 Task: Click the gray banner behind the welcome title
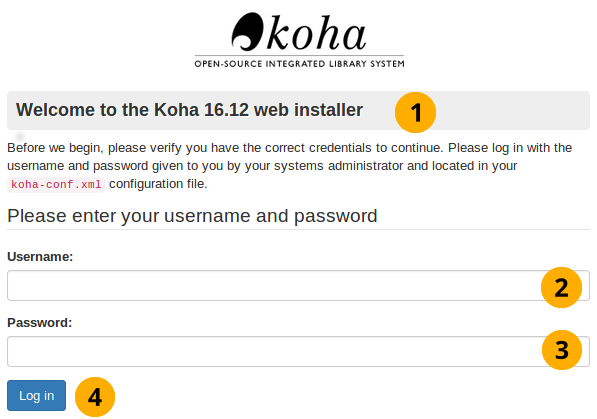[298, 110]
